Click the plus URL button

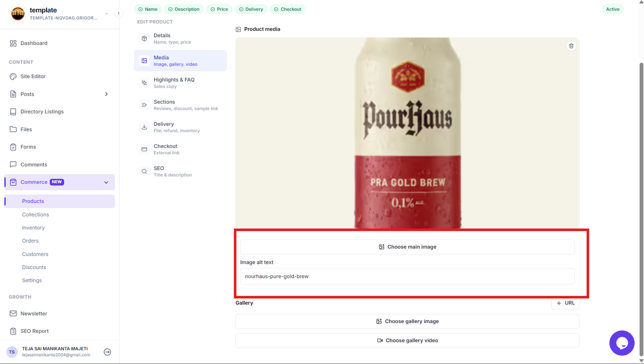[565, 303]
